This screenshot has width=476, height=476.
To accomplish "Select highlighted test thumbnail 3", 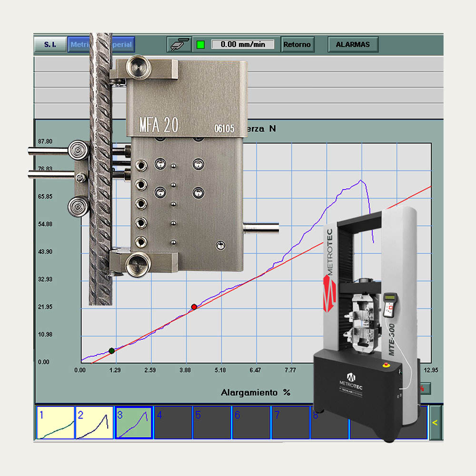I will 134,422.
